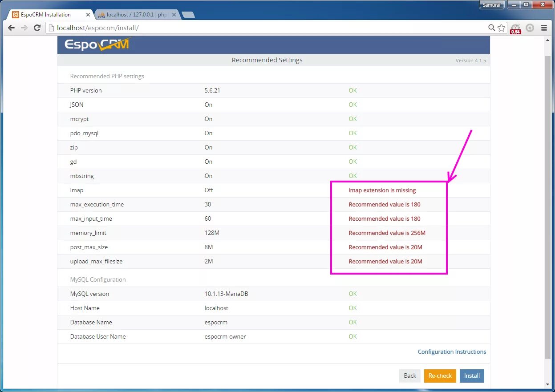This screenshot has width=555, height=392.
Task: Click the "espocrm" database name value
Action: [x=216, y=322]
